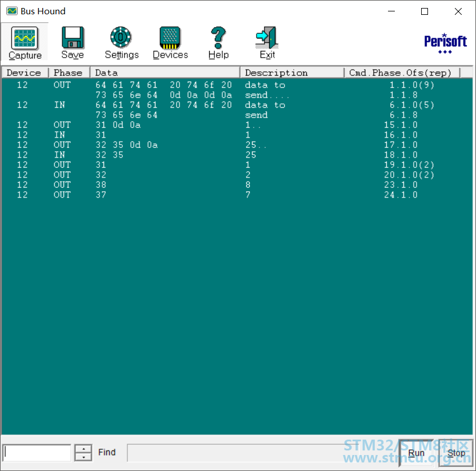
Task: Click the Data column header
Action: click(165, 73)
